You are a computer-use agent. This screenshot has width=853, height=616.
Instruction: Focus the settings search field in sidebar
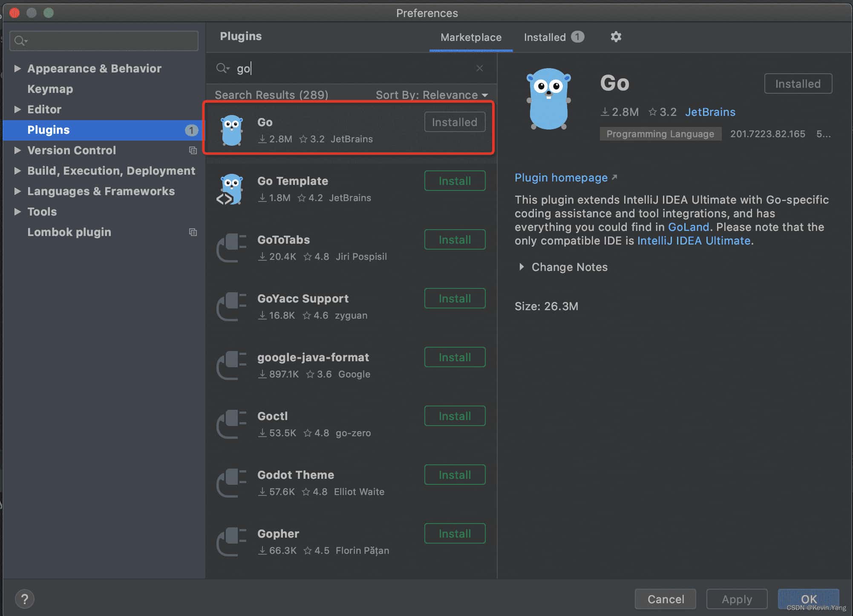click(104, 41)
